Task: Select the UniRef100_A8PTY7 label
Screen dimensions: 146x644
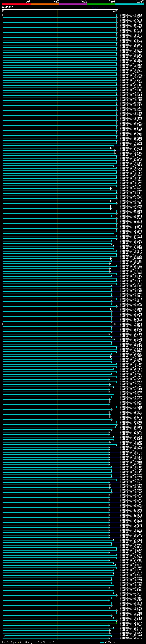Action: (131, 251)
